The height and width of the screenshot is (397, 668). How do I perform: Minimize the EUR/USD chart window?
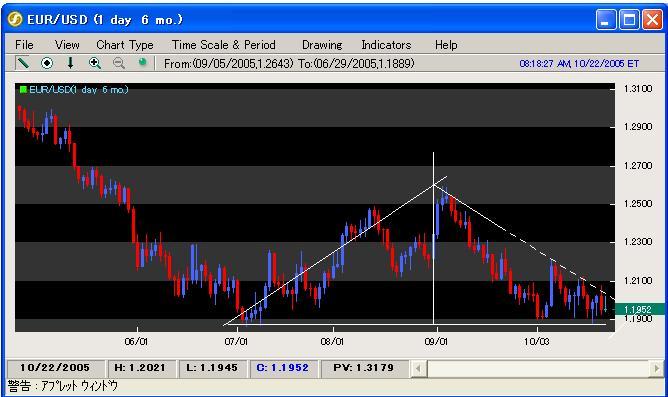606,20
